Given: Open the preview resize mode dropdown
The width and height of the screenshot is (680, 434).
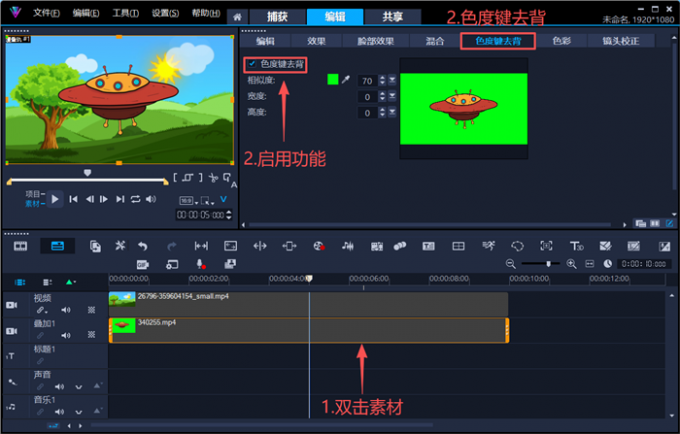Looking at the screenshot, I should (208, 201).
